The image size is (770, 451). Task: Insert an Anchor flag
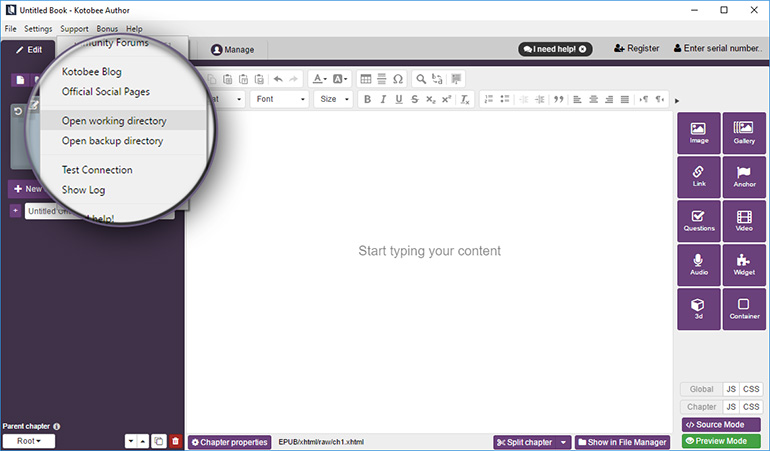(x=743, y=177)
